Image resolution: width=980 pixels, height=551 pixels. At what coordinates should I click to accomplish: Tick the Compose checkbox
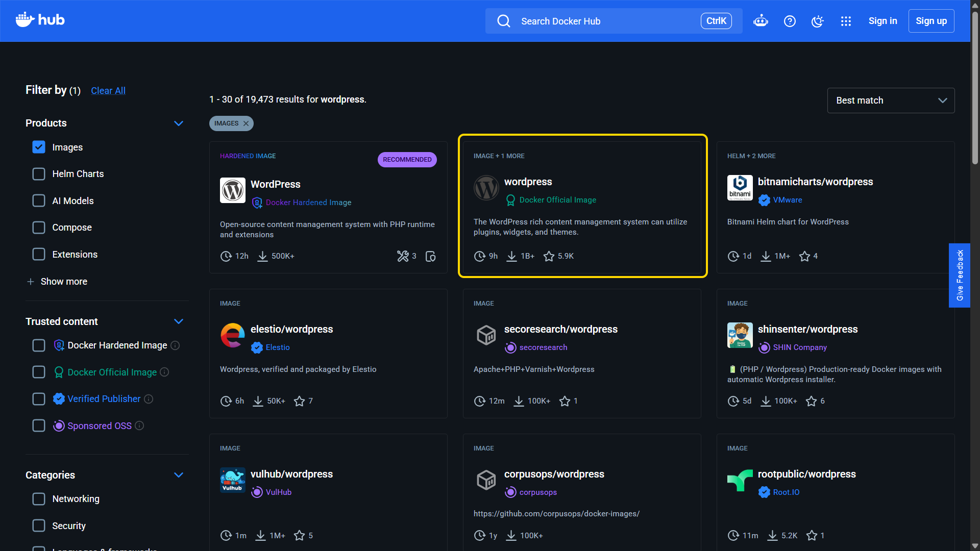pos(39,228)
